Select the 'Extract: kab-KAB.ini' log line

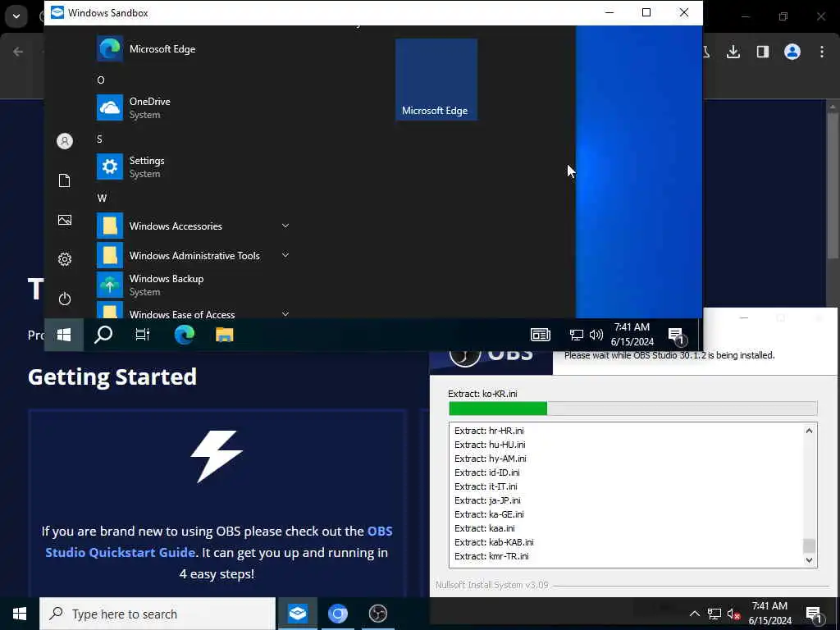click(x=494, y=542)
